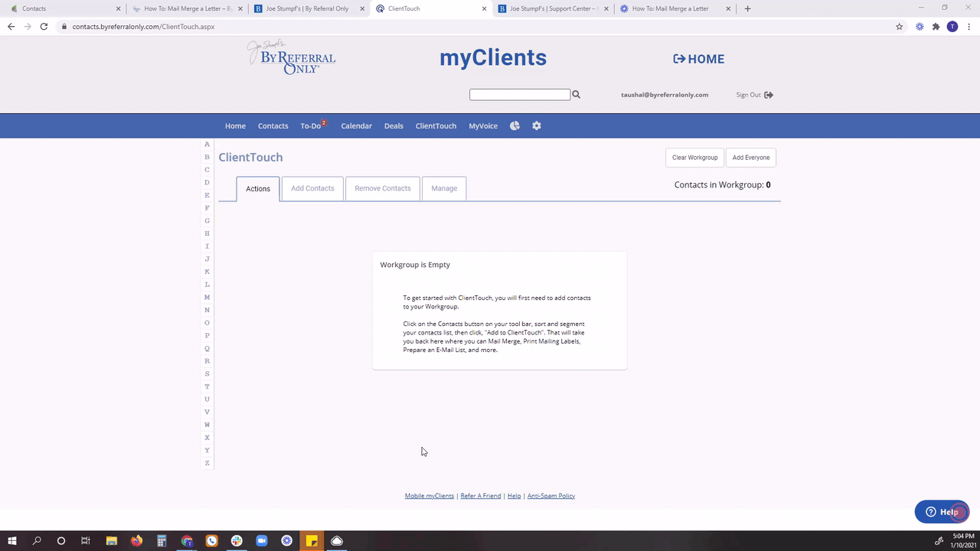
Task: Open Windows Start menu
Action: 12,541
